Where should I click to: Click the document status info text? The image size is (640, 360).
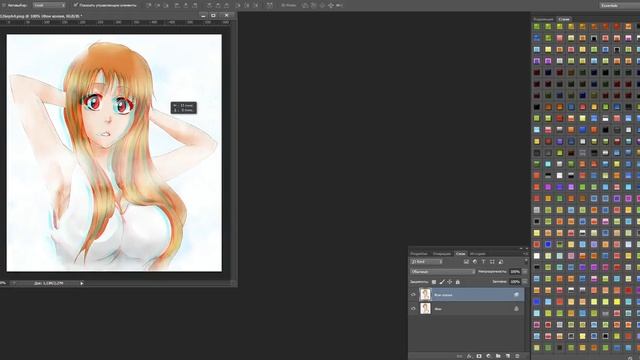pos(49,283)
